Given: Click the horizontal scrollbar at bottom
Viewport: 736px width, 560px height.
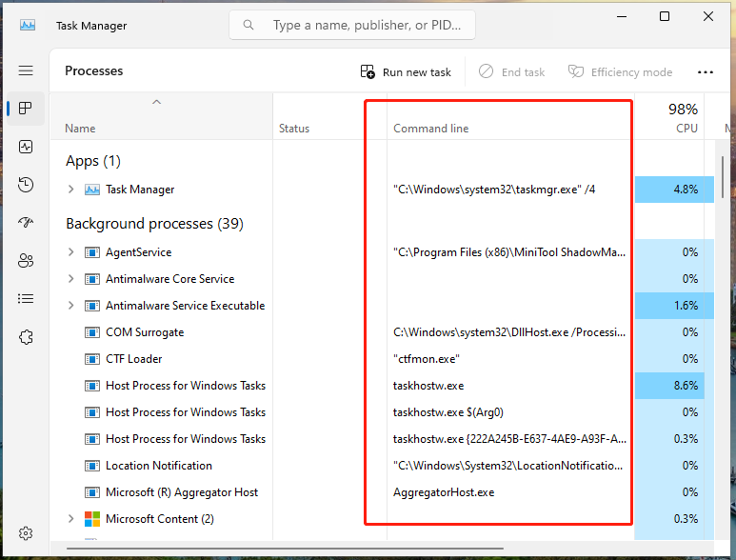Looking at the screenshot, I should click(x=285, y=548).
